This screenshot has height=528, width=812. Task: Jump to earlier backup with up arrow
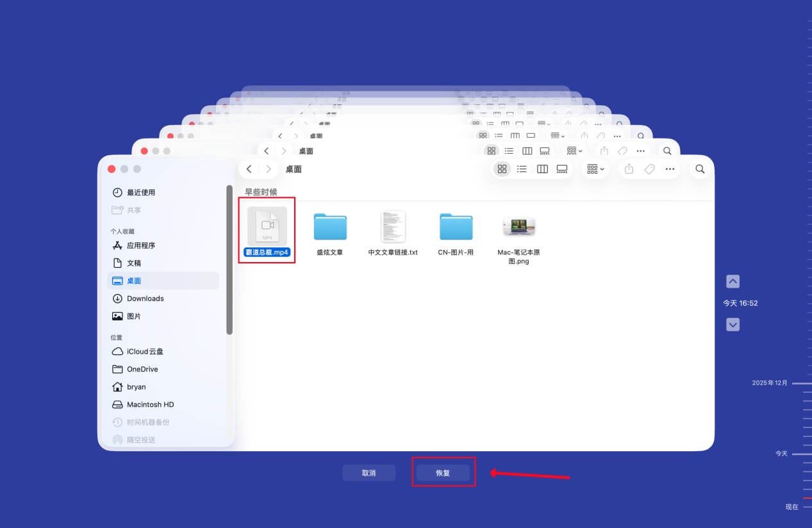(733, 281)
